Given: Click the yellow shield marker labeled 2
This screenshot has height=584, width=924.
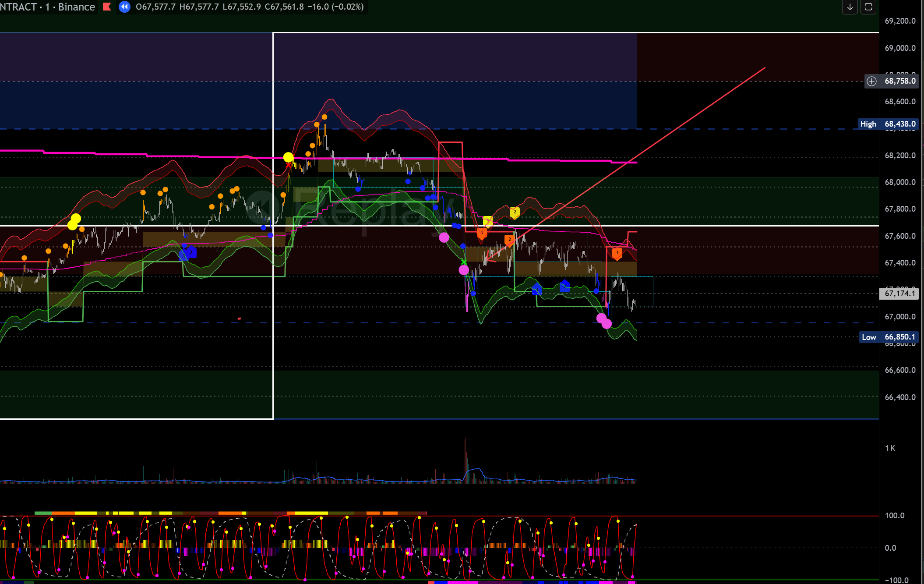Looking at the screenshot, I should coord(515,212).
